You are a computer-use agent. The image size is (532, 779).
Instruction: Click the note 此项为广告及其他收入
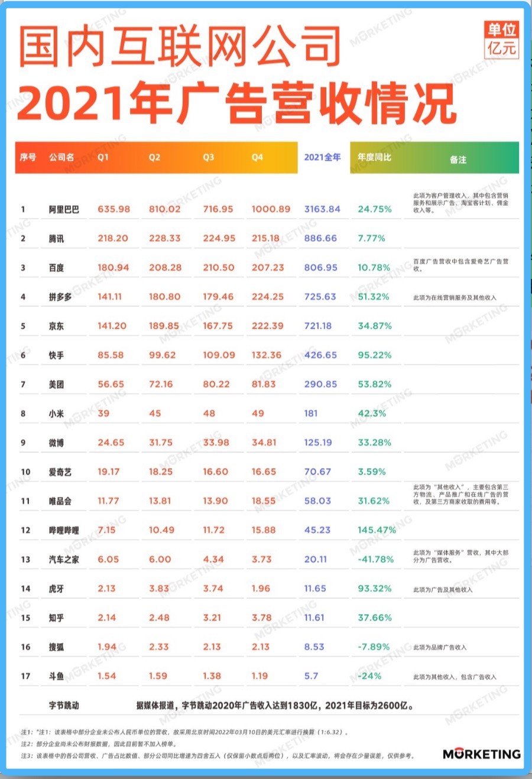[443, 590]
